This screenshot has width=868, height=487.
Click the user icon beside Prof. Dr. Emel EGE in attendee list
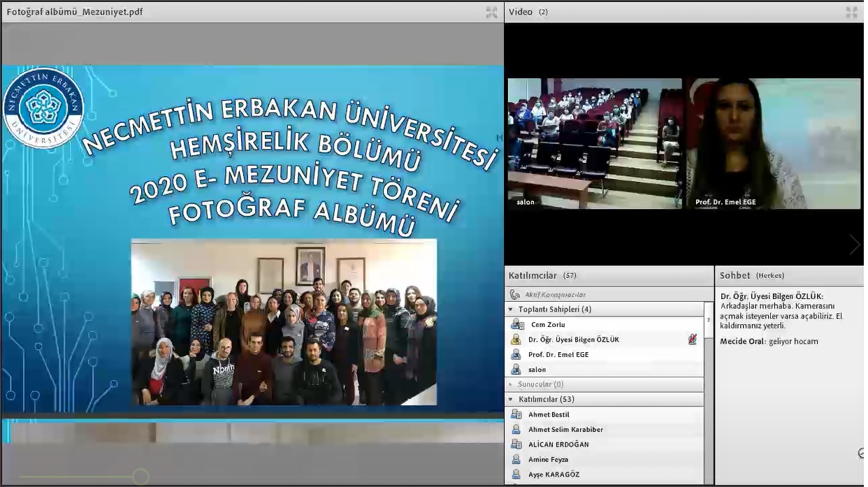click(516, 354)
